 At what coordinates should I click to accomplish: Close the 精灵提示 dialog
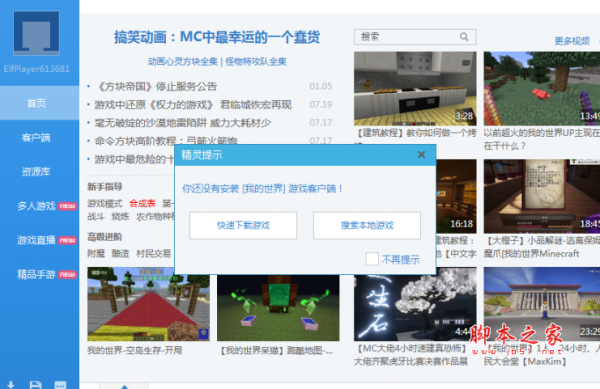coord(421,155)
